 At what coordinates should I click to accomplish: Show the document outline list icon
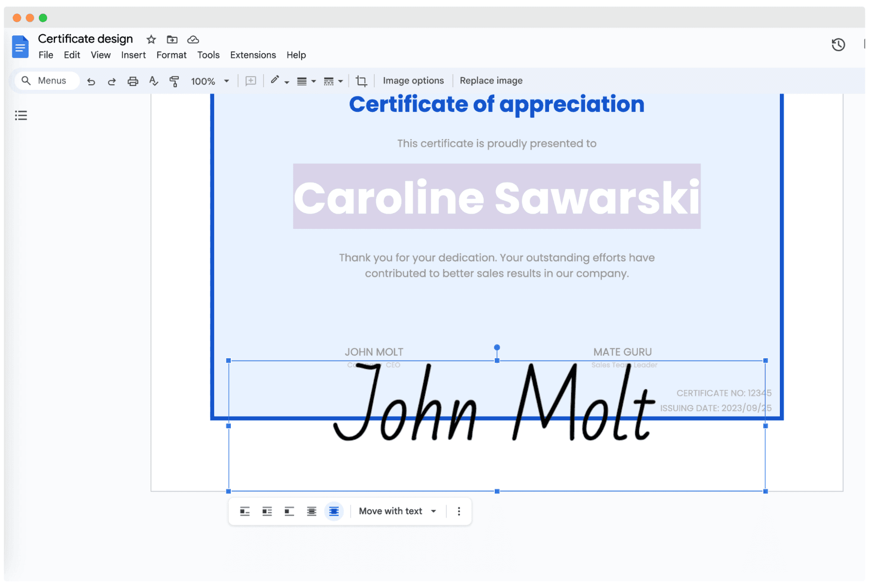point(21,115)
